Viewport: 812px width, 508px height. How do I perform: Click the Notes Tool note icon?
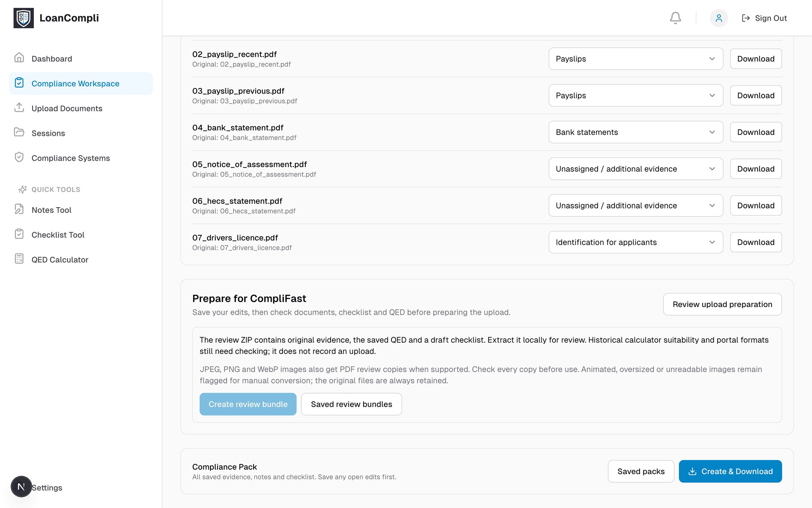point(19,209)
